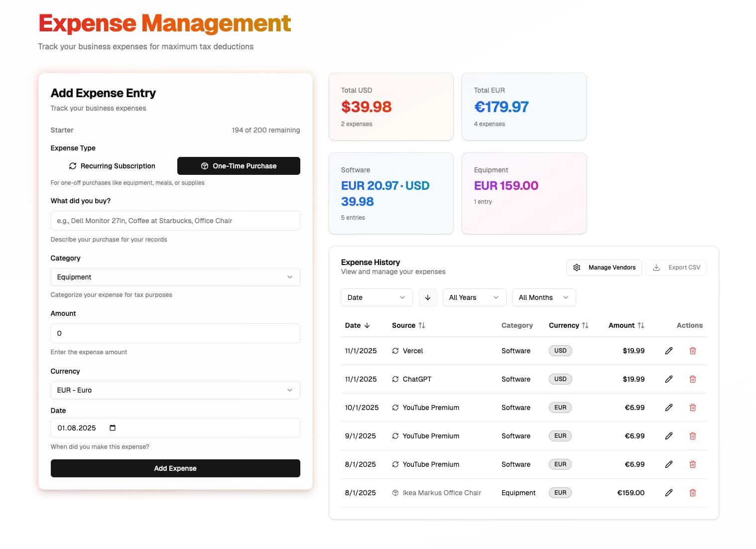The image size is (756, 549).
Task: Open the Currency dropdown showing EUR - Euro
Action: (175, 390)
